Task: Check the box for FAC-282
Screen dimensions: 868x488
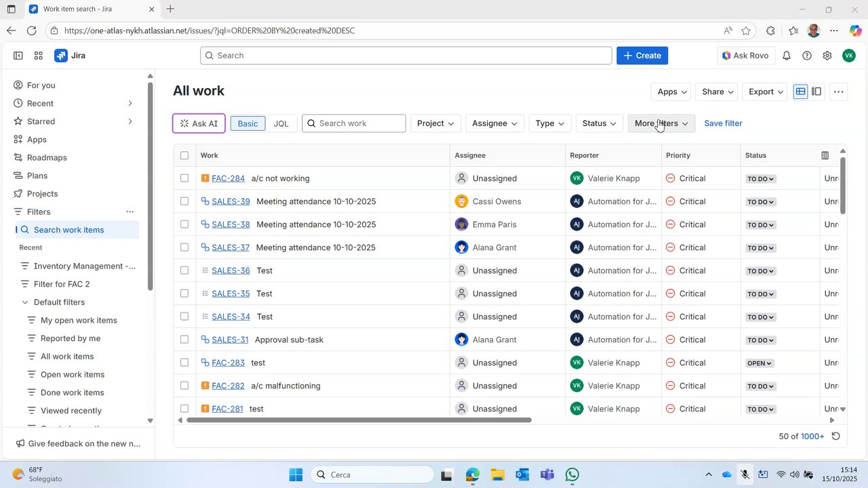Action: 184,386
